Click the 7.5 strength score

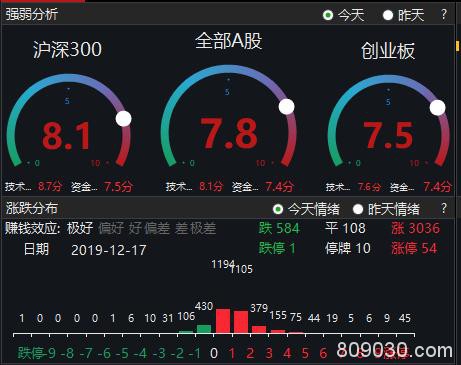[x=388, y=135]
